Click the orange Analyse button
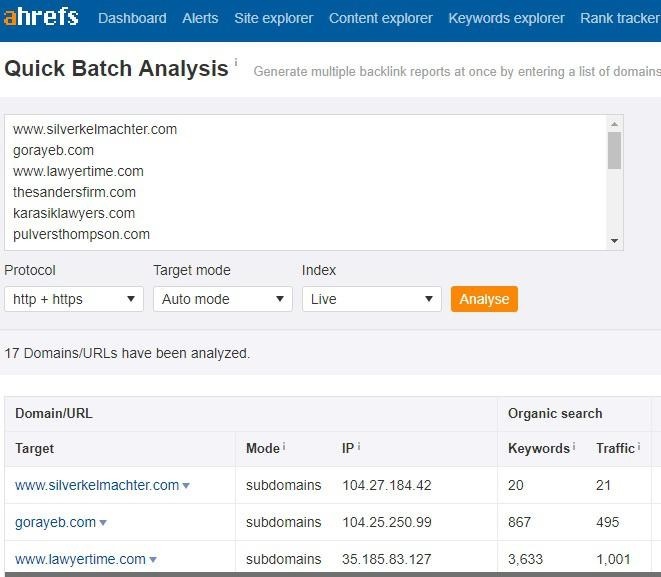 pyautogui.click(x=484, y=299)
